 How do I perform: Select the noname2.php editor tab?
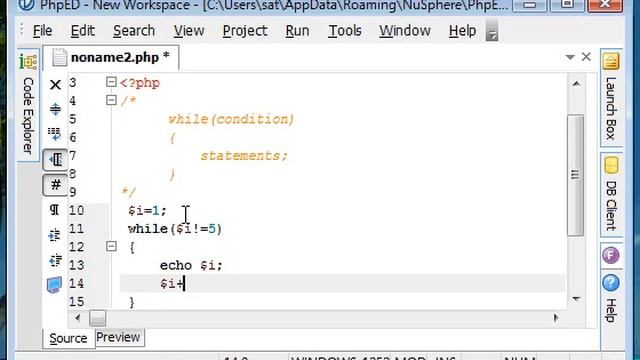point(111,58)
